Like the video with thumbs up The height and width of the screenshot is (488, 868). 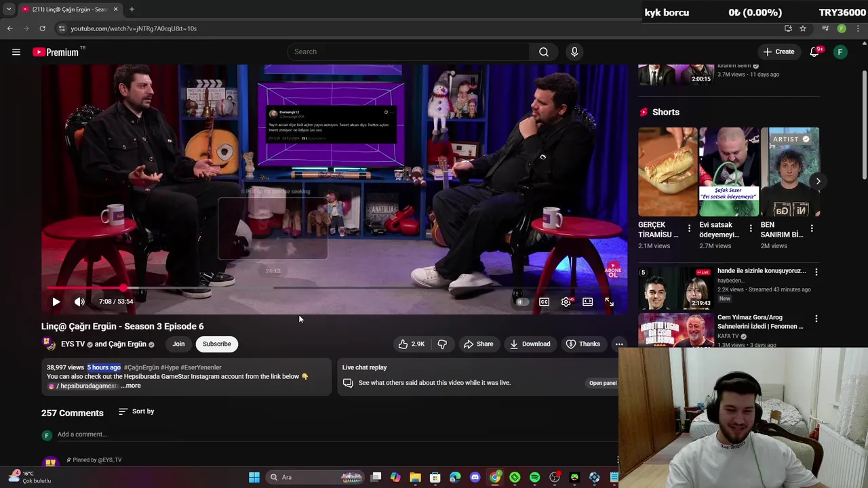[411, 344]
